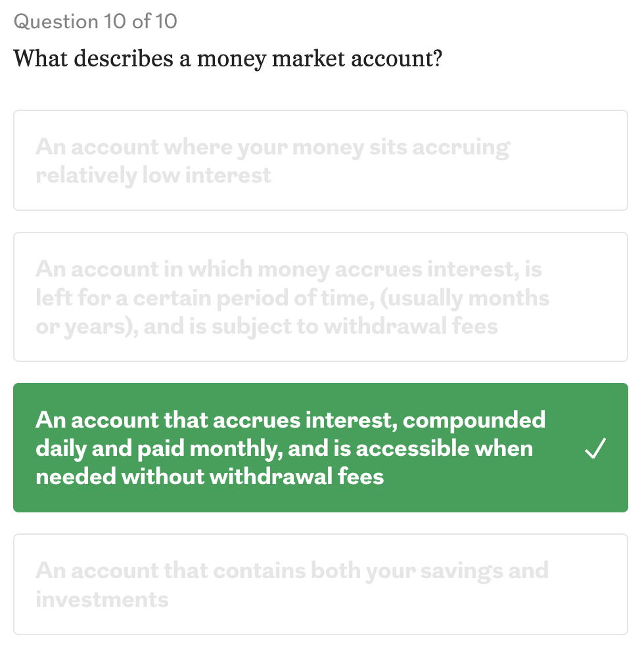Screen dimensions: 644x649
Task: Pick the last answer choice about investments
Action: 292,584
